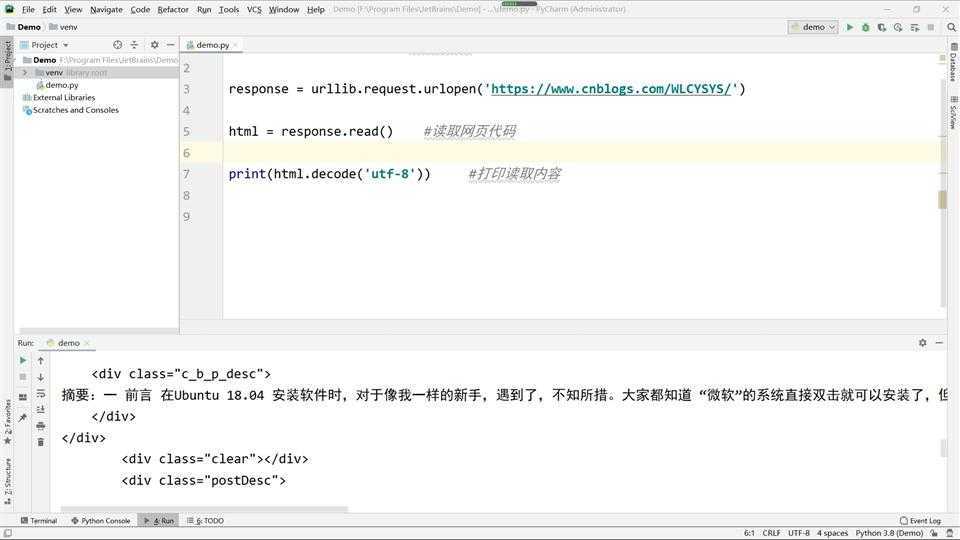
Task: Open the Navigate menu
Action: [106, 10]
